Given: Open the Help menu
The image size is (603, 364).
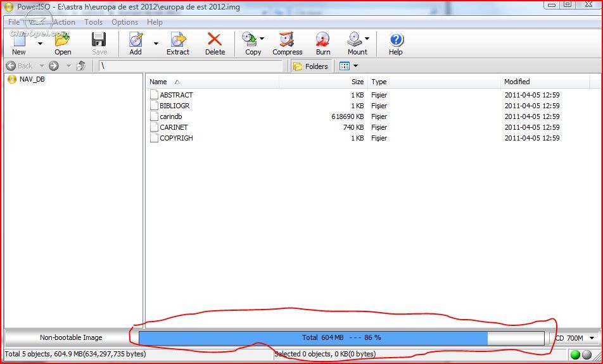Looking at the screenshot, I should point(155,22).
